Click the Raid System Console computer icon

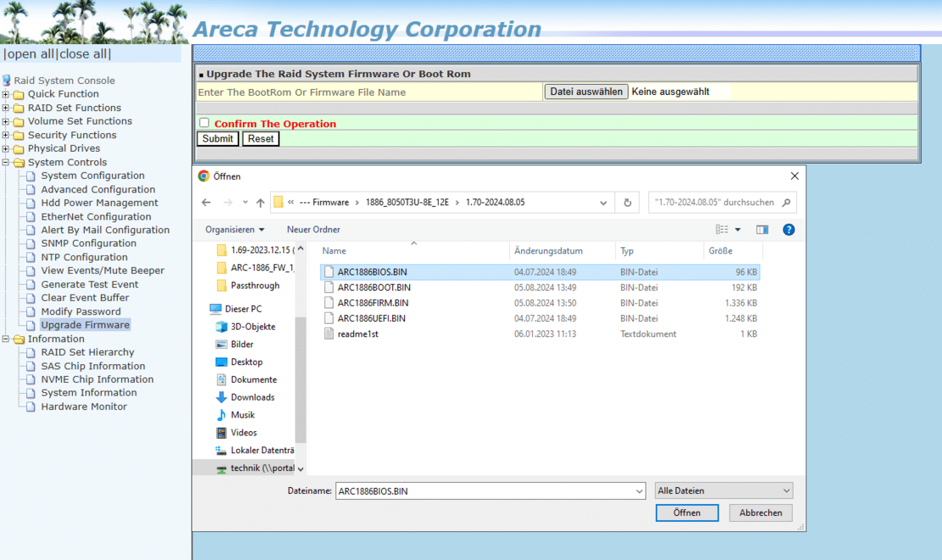pyautogui.click(x=8, y=80)
